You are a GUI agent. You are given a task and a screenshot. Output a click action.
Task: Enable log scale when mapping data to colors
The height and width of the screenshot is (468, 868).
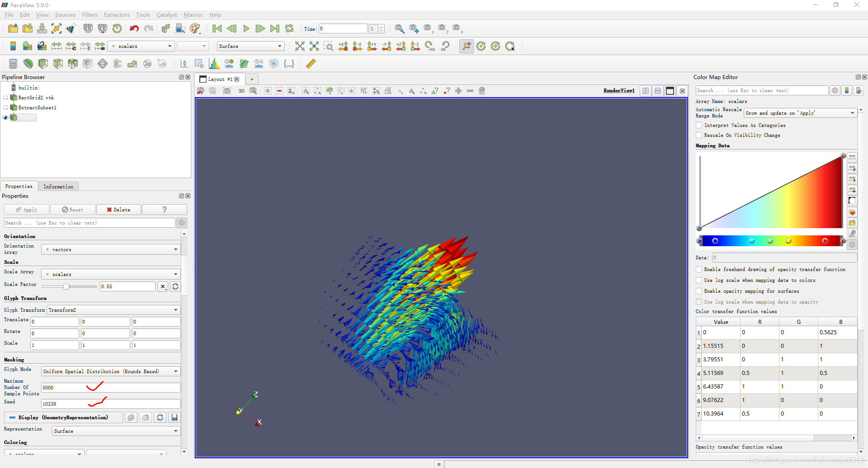699,280
